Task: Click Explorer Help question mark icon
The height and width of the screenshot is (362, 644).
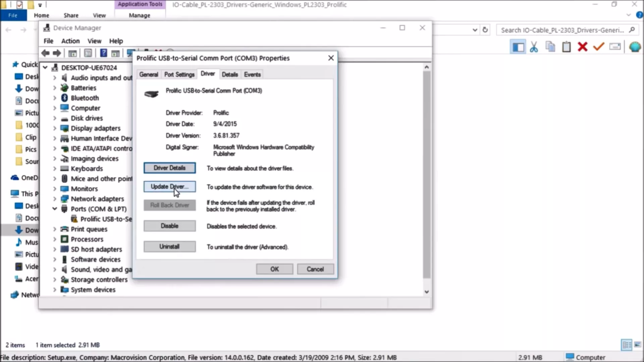Action: click(x=639, y=15)
